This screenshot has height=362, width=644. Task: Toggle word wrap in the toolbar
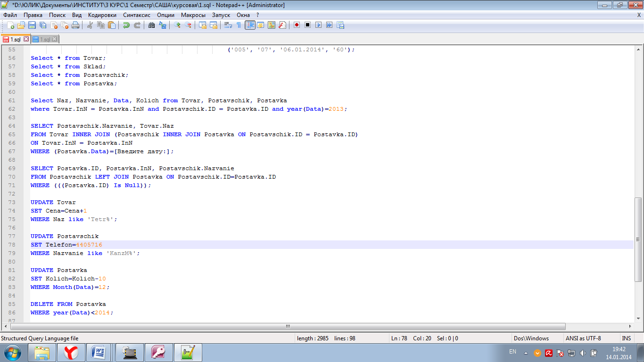pyautogui.click(x=228, y=25)
